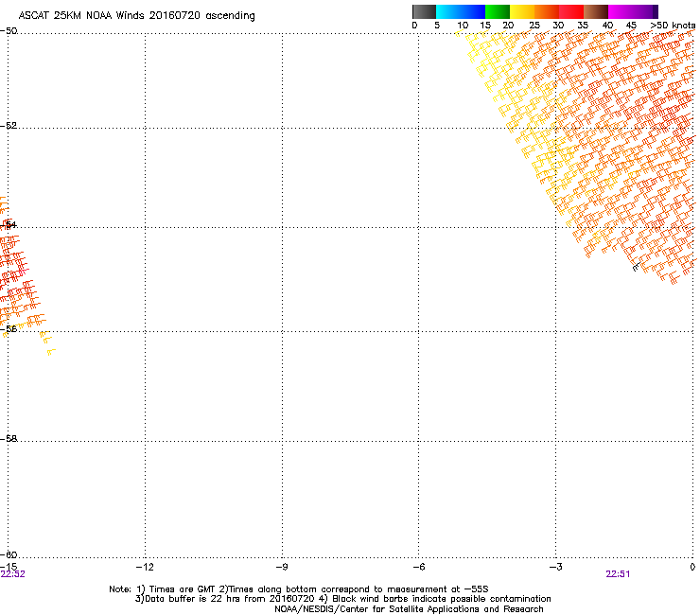Click latitude label '-60'

coord(9,554)
